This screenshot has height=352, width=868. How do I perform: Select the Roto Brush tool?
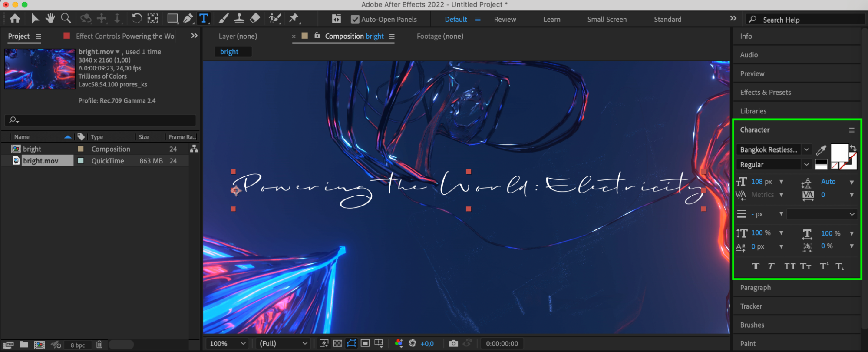(274, 19)
